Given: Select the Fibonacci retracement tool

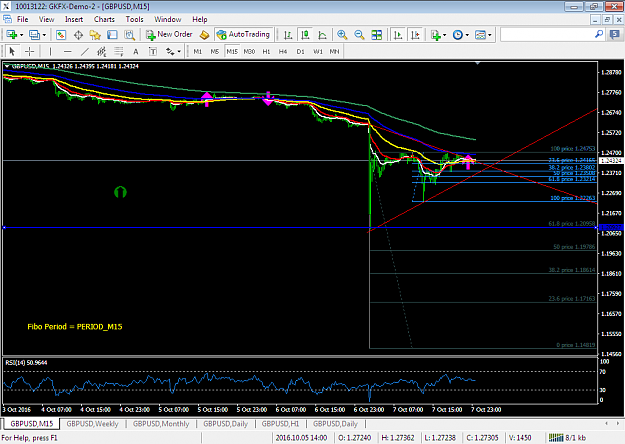Looking at the screenshot, I should click(119, 51).
